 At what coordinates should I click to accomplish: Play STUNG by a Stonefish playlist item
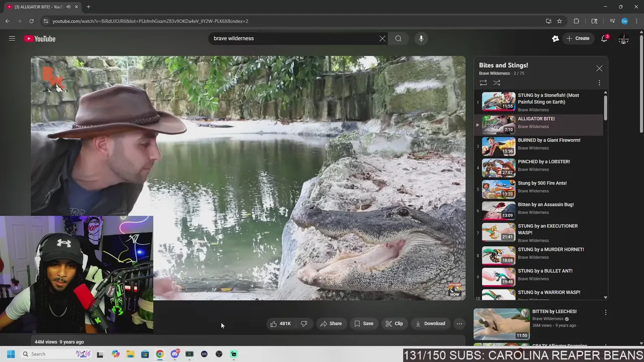click(x=538, y=102)
